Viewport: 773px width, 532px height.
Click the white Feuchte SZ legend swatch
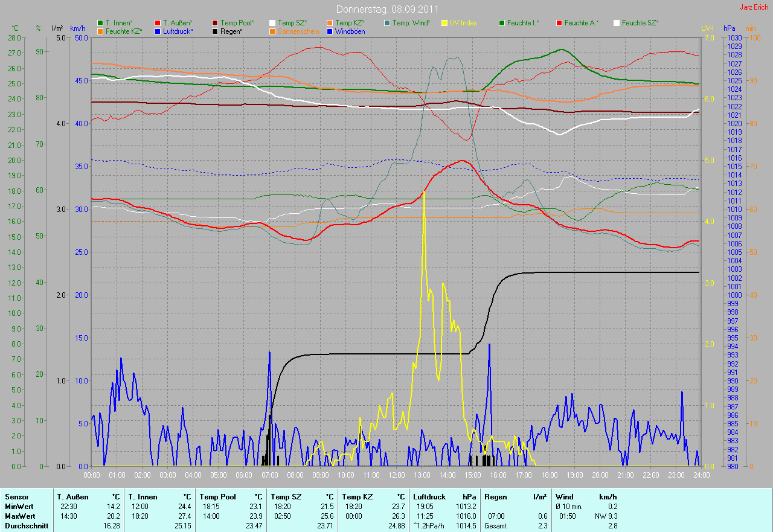click(x=617, y=23)
